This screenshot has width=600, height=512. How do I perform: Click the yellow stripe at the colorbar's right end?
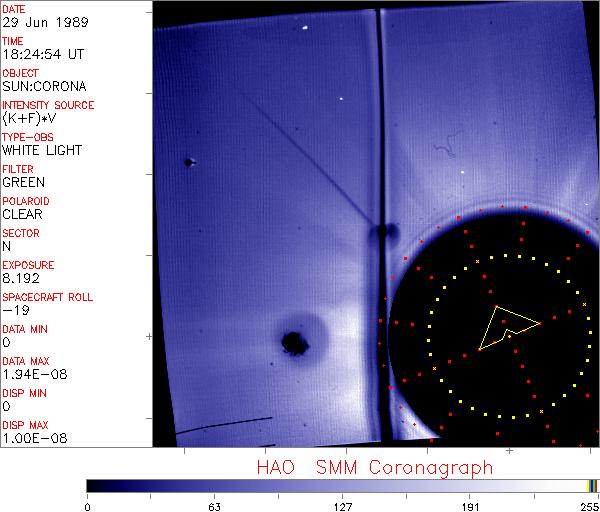pos(590,485)
